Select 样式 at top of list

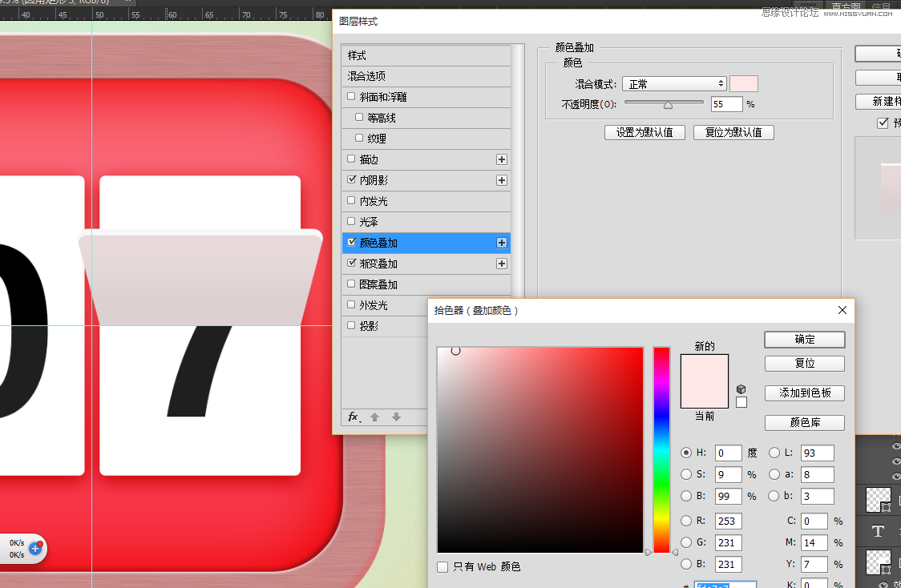pyautogui.click(x=426, y=55)
